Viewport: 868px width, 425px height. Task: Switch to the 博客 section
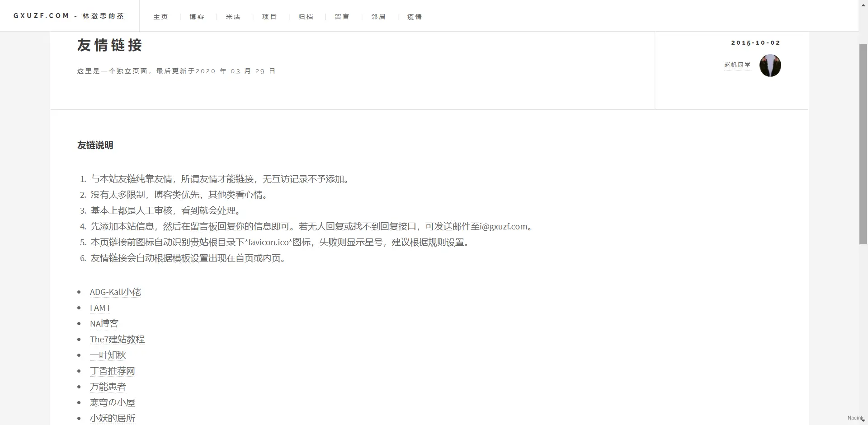(x=197, y=17)
